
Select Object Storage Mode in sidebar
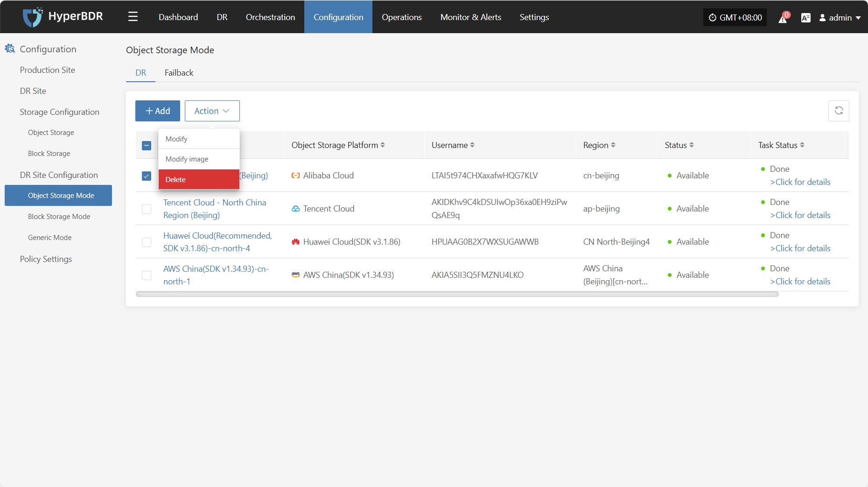(x=58, y=195)
